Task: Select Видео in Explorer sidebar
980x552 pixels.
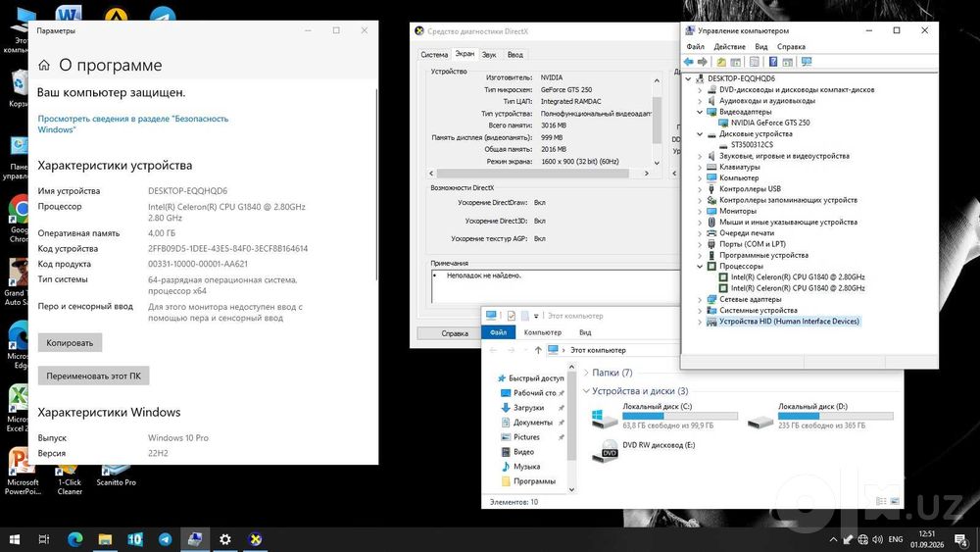Action: (523, 452)
